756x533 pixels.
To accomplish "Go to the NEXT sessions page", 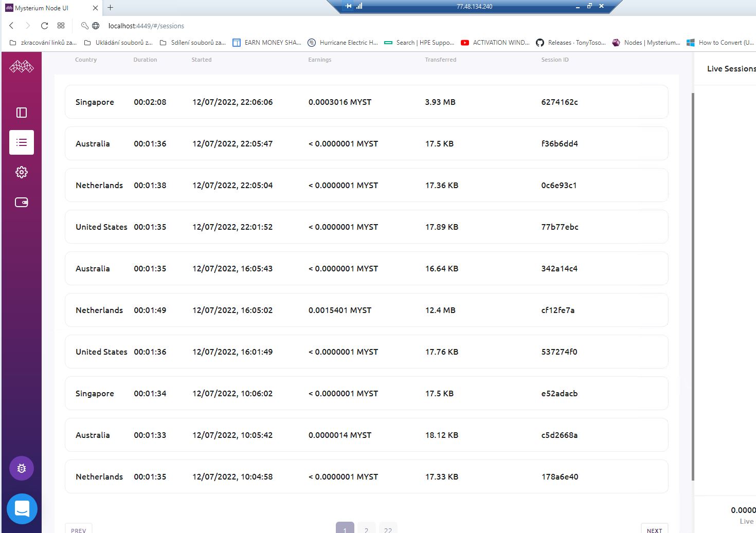I will click(654, 529).
